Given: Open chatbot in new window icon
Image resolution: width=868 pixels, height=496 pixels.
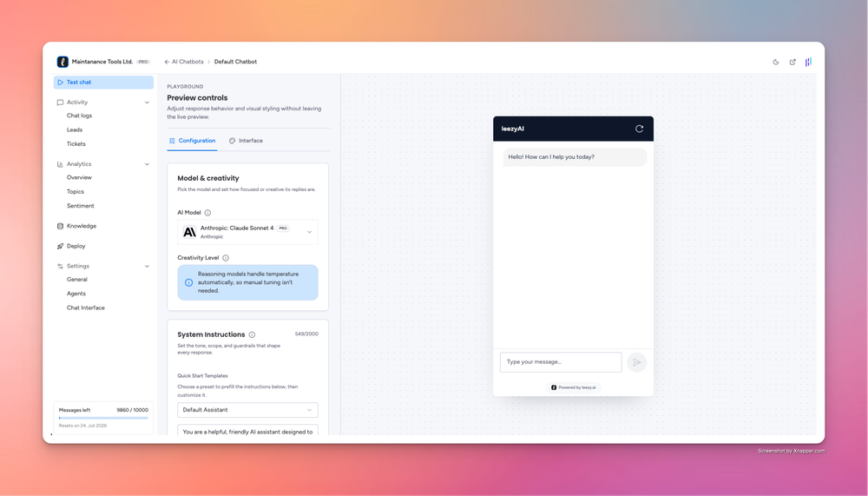Looking at the screenshot, I should 792,62.
